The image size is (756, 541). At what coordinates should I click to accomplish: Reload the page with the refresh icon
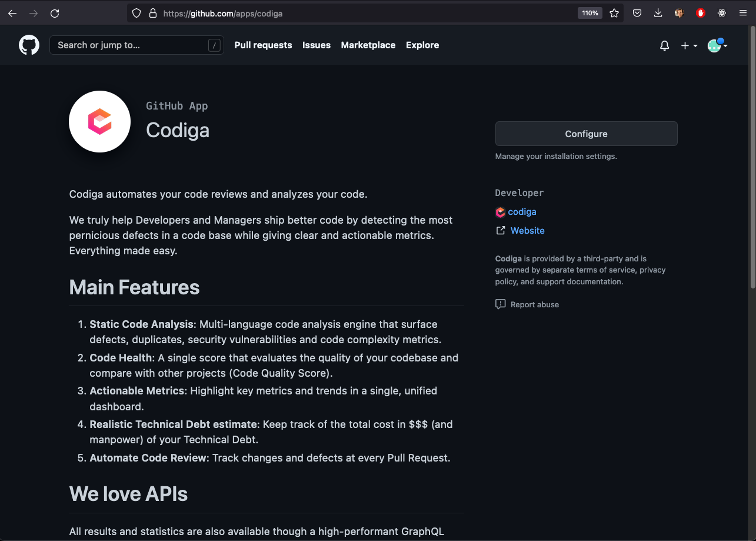pyautogui.click(x=55, y=13)
